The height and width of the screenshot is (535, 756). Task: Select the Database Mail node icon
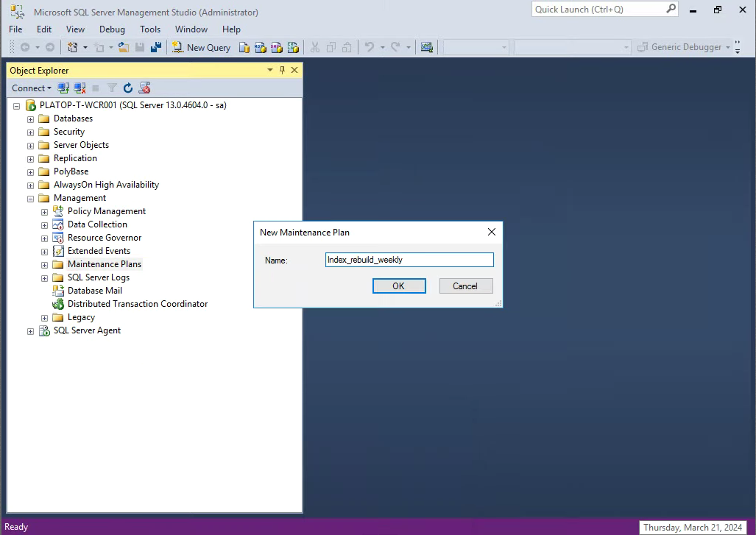[x=58, y=291]
